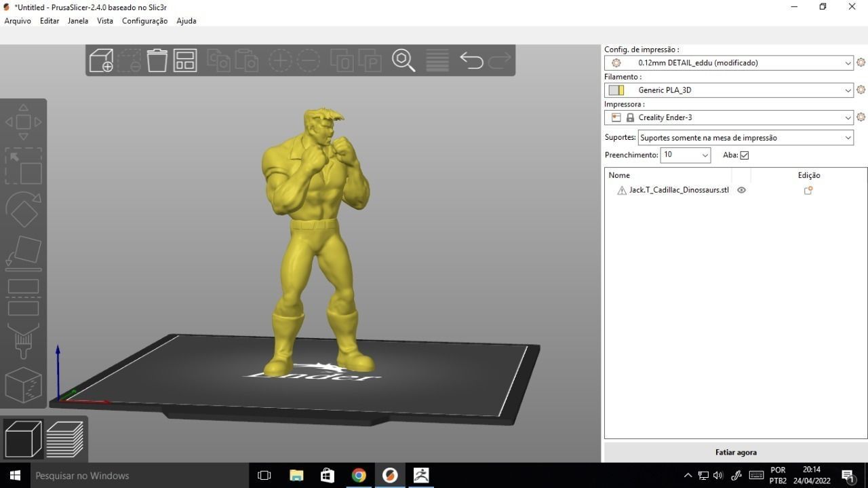Switch to 3D editor view
The image size is (868, 488).
click(23, 438)
